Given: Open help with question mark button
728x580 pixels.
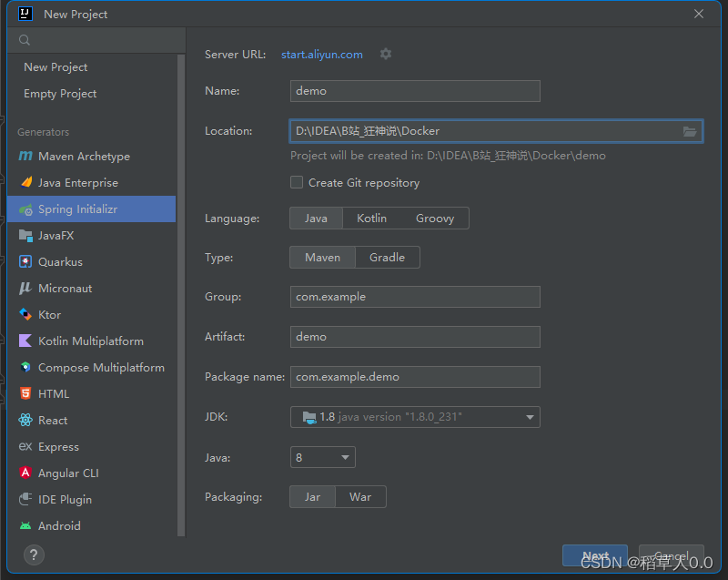Looking at the screenshot, I should (34, 555).
